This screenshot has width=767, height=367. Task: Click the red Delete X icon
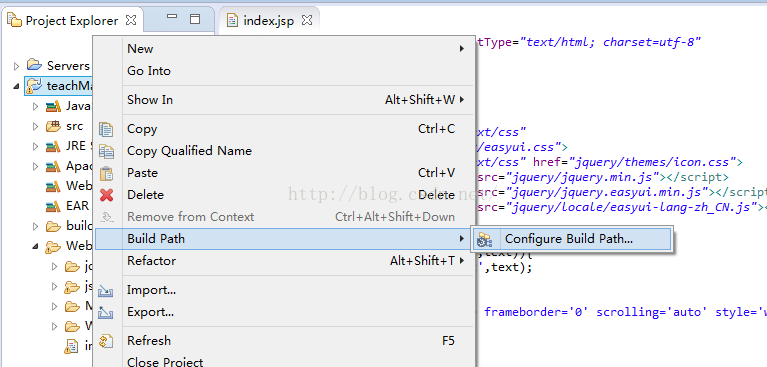pyautogui.click(x=106, y=195)
